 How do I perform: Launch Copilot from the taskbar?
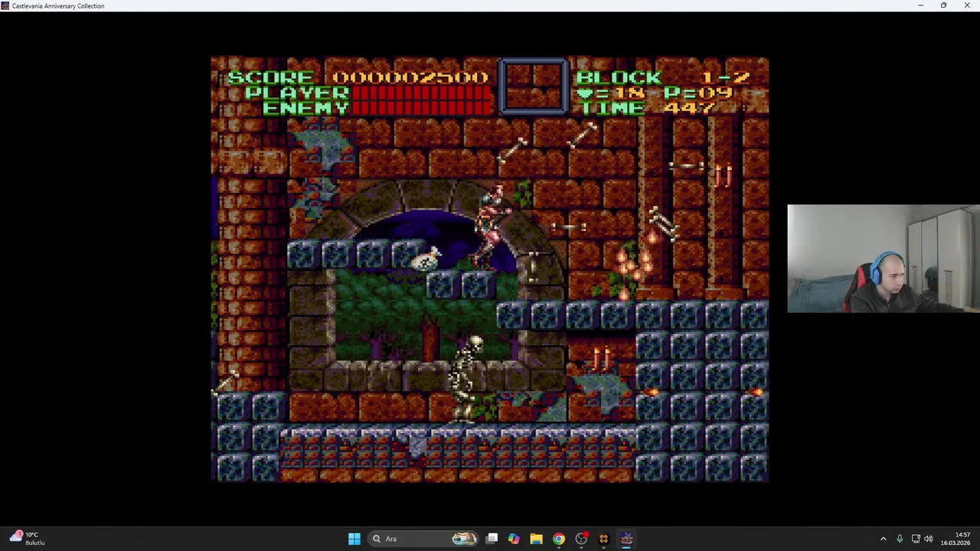coord(514,539)
